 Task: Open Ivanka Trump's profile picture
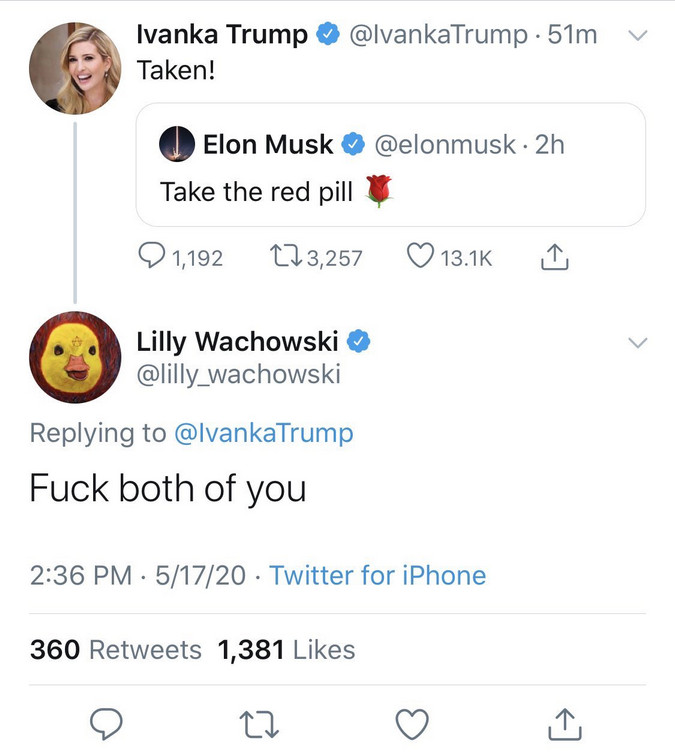tap(75, 66)
